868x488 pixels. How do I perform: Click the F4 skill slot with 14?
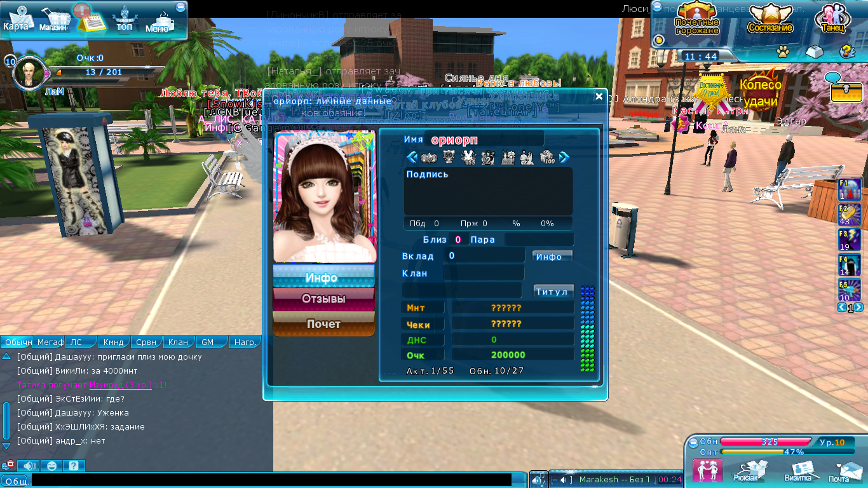pos(850,265)
